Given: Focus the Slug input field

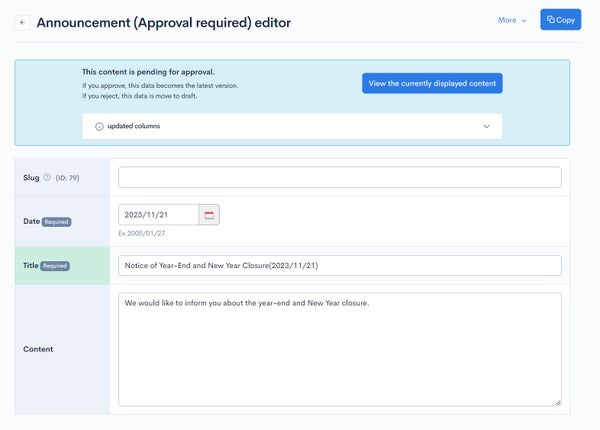Looking at the screenshot, I should 340,177.
